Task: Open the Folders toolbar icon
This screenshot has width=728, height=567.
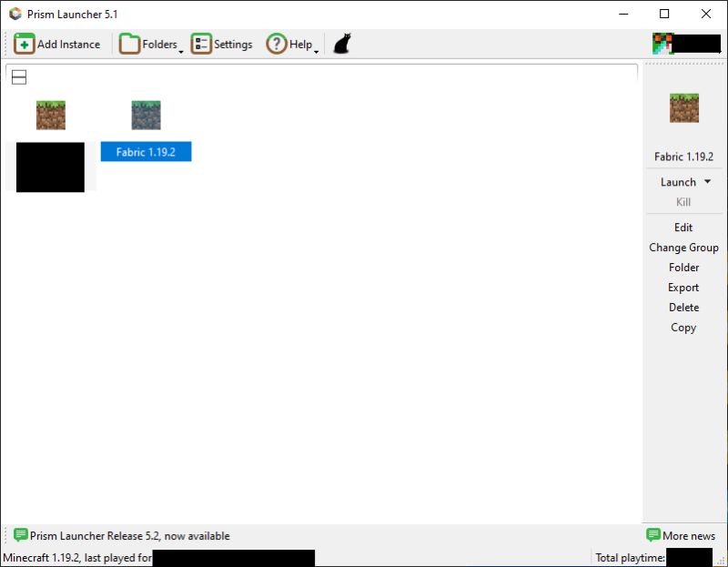Action: pos(127,43)
